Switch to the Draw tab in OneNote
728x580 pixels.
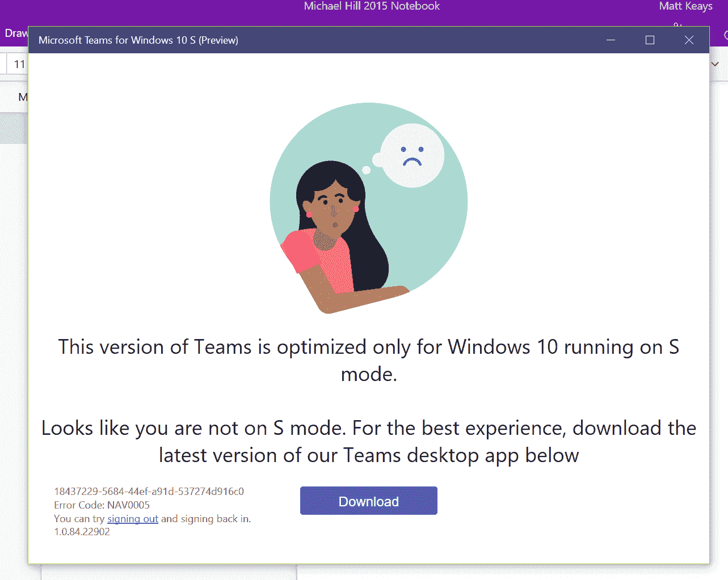(x=15, y=33)
